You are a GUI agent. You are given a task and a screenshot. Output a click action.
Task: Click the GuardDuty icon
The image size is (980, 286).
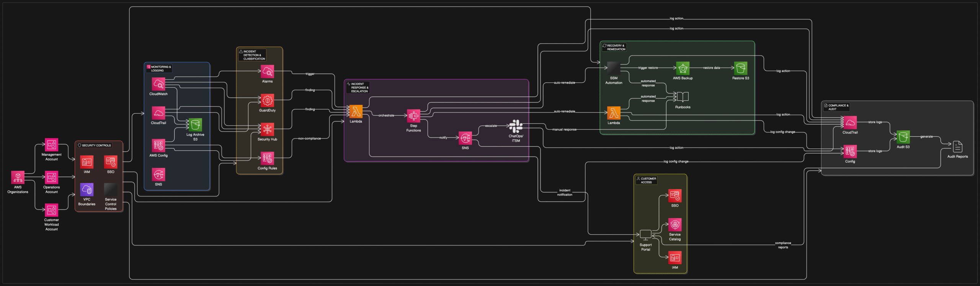(x=267, y=101)
